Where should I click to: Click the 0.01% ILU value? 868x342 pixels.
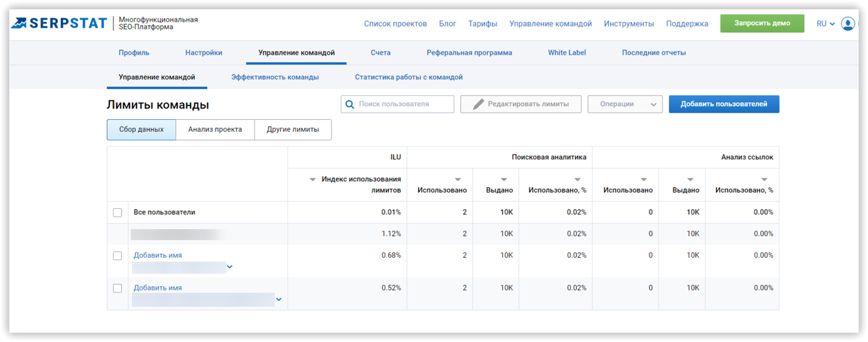click(391, 212)
